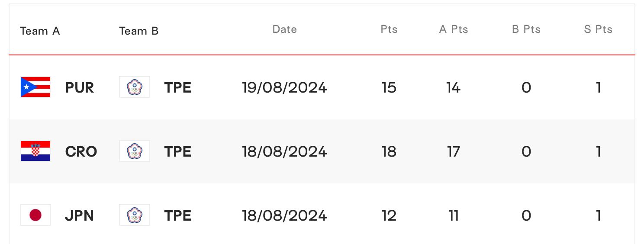Sort by the B Pts column header

point(526,29)
